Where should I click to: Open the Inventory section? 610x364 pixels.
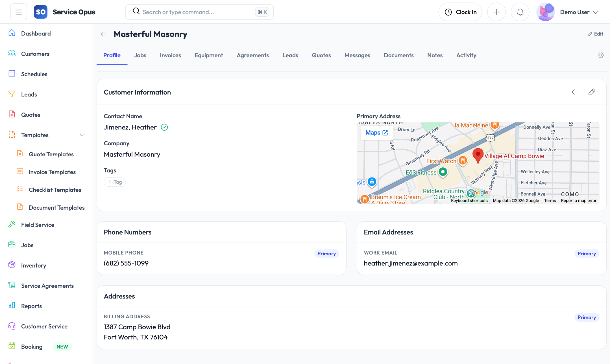(x=34, y=265)
